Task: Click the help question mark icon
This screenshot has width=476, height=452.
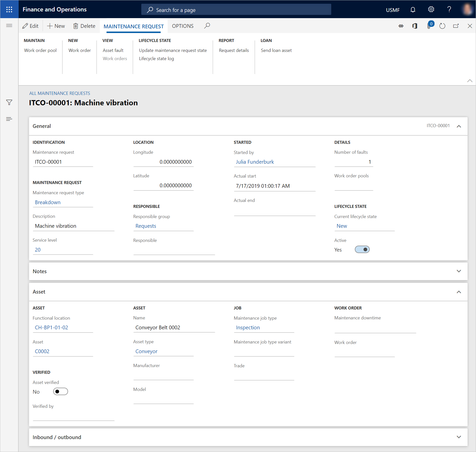Action: click(x=449, y=9)
